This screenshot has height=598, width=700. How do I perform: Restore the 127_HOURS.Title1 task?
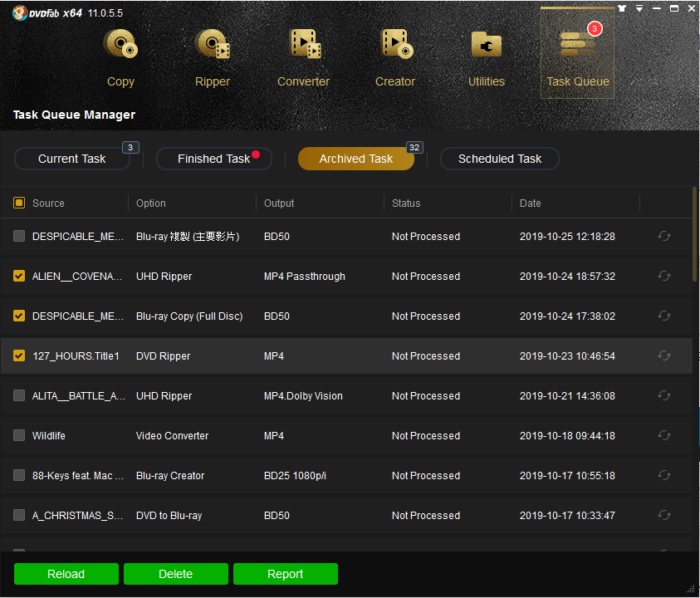pos(664,356)
